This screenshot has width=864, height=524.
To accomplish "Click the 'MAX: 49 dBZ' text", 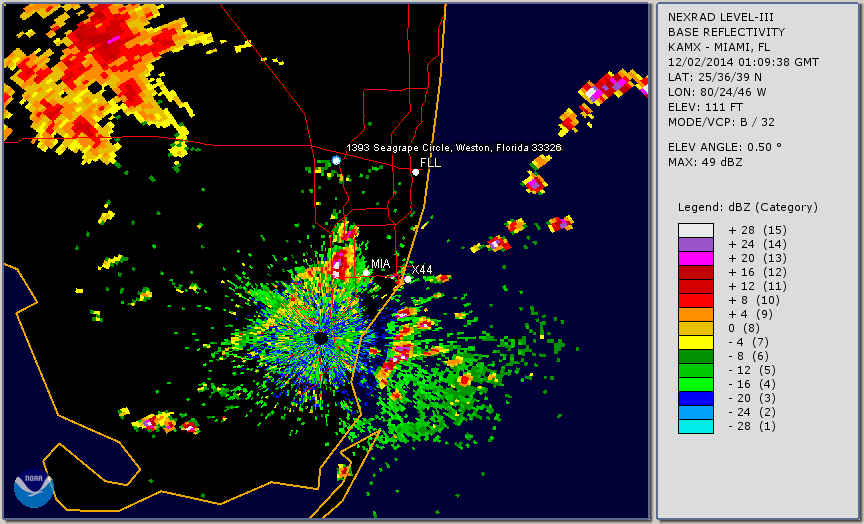I will click(x=705, y=162).
